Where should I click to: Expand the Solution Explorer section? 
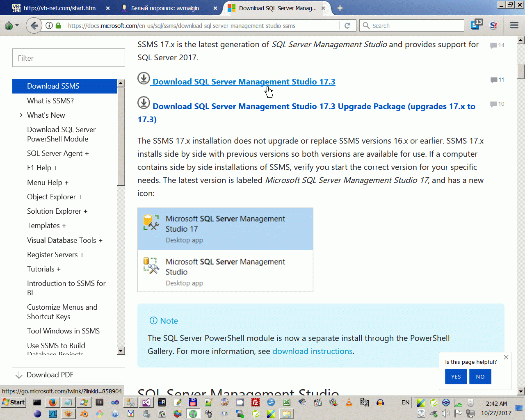(x=57, y=211)
